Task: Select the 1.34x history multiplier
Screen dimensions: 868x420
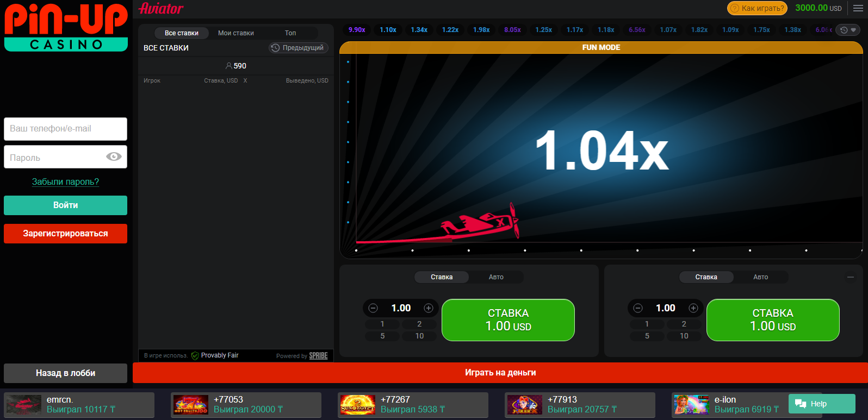Action: click(x=419, y=30)
